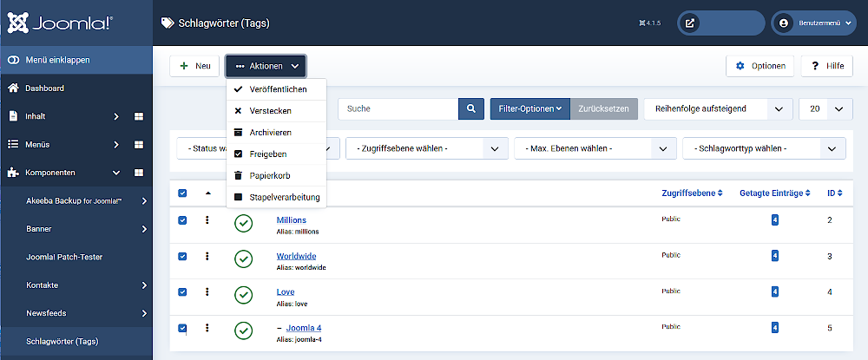Open the Worldwide tag link
Screen dimensions: 868x360
(296, 256)
